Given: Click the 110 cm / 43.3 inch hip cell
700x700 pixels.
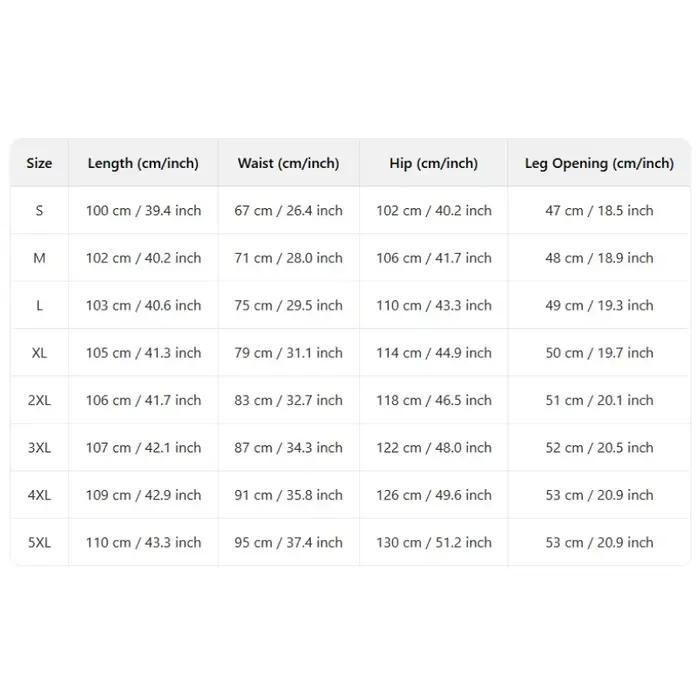Looking at the screenshot, I should [433, 305].
